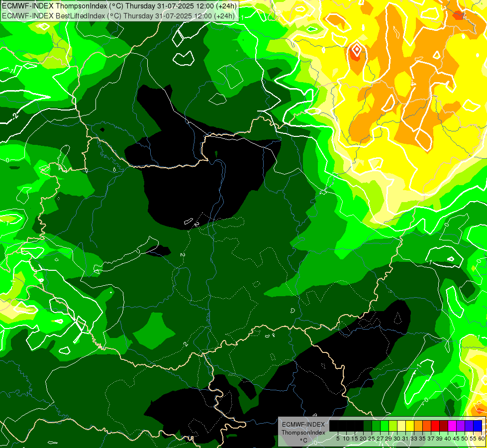Select the pale yellow 30–31 legend swatch
The image size is (487, 448).
[x=401, y=426]
